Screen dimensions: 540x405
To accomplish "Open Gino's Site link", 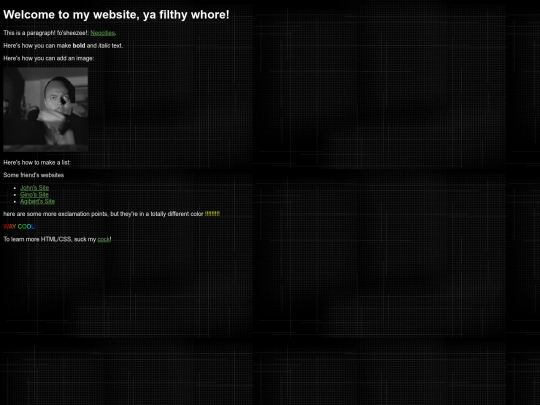I will click(x=34, y=195).
